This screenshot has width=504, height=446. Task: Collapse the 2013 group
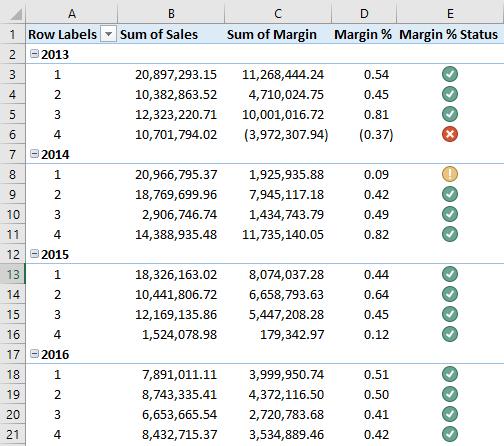[34, 54]
